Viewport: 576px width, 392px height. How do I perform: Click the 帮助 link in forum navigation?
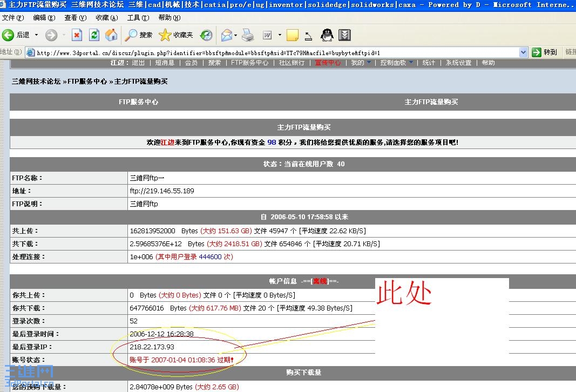(488, 63)
